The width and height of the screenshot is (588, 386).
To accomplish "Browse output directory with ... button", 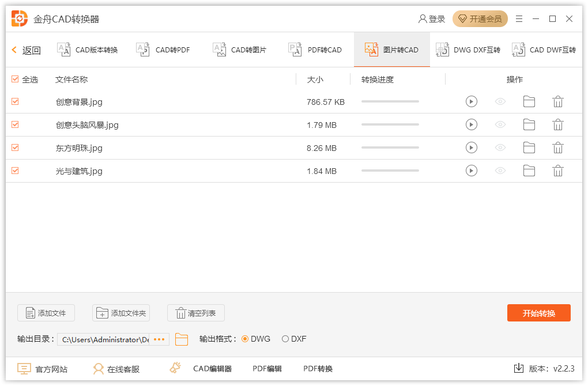I will 160,339.
